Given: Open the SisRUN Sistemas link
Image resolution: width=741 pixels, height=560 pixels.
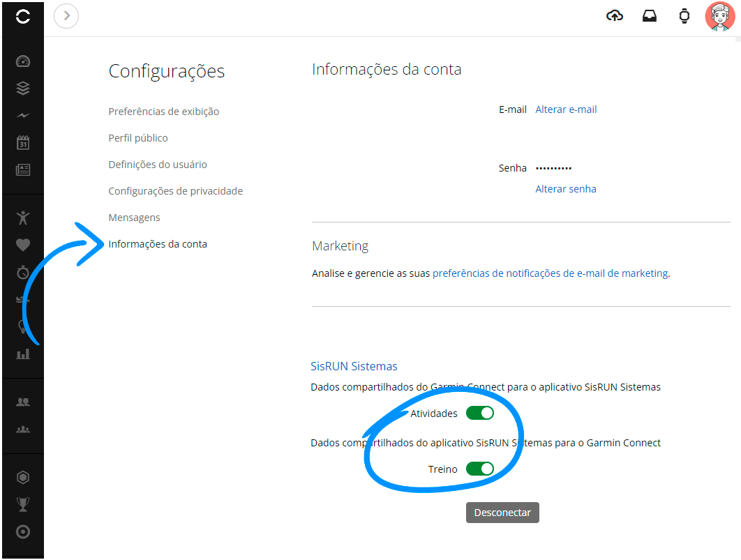Looking at the screenshot, I should pos(354,366).
